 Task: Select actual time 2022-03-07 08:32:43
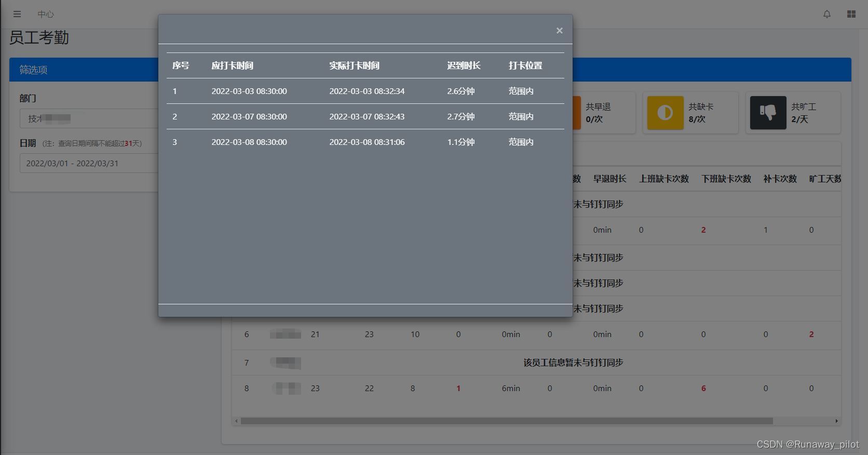click(x=367, y=116)
